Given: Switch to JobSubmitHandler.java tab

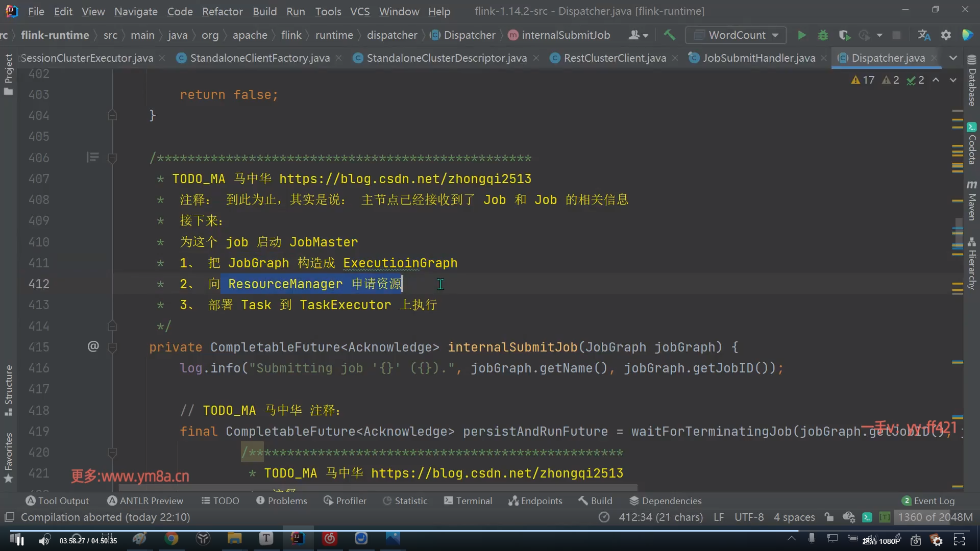Looking at the screenshot, I should click(758, 58).
